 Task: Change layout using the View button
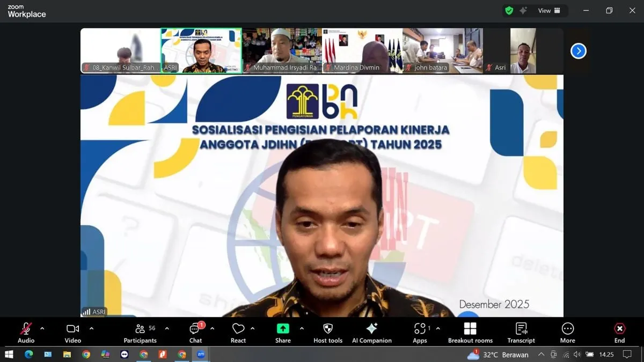(550, 11)
